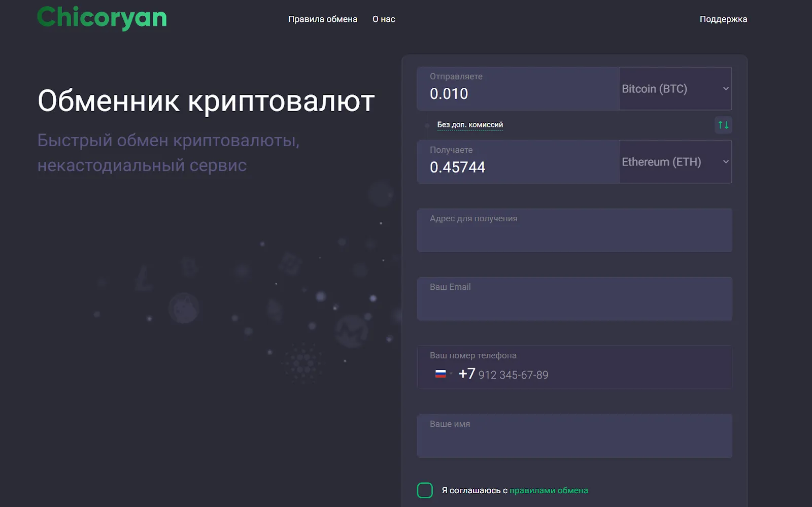Screen dimensions: 812x507
Task: Click the Chicoryan logo
Action: (x=102, y=18)
